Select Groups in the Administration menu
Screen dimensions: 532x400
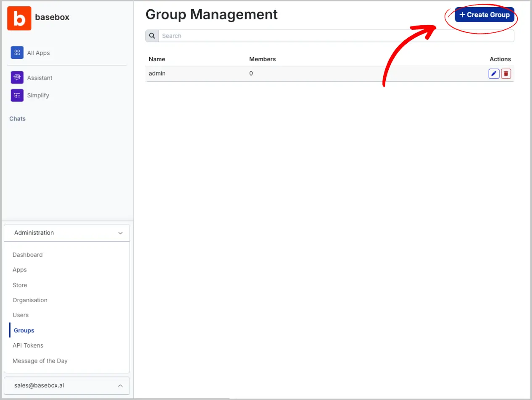click(24, 330)
